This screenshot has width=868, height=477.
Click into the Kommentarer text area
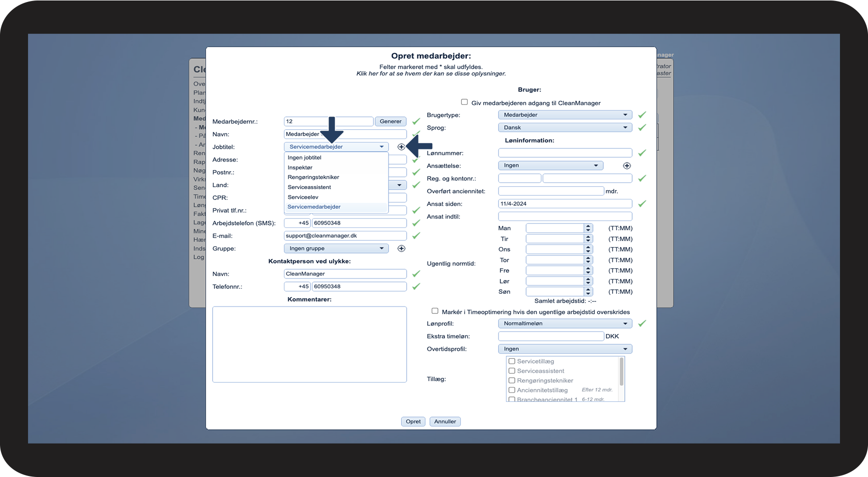309,344
